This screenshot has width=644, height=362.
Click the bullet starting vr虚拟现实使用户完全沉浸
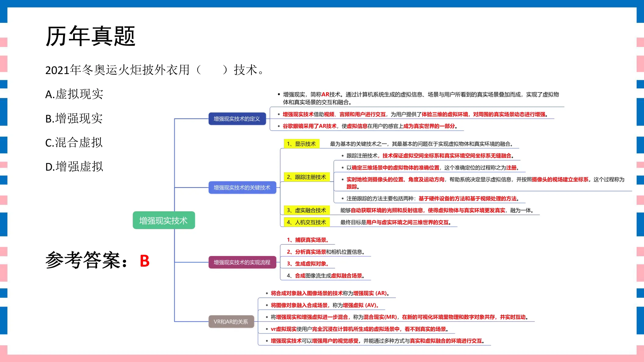[357, 329]
